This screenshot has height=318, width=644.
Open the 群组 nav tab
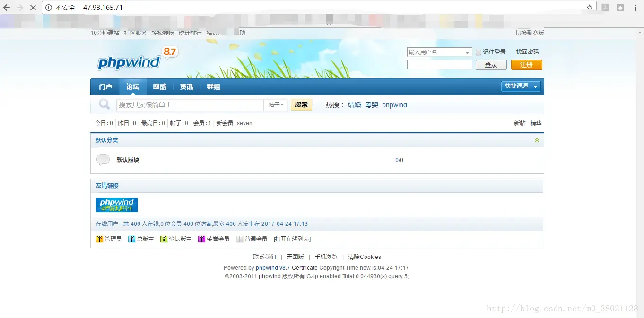[213, 87]
